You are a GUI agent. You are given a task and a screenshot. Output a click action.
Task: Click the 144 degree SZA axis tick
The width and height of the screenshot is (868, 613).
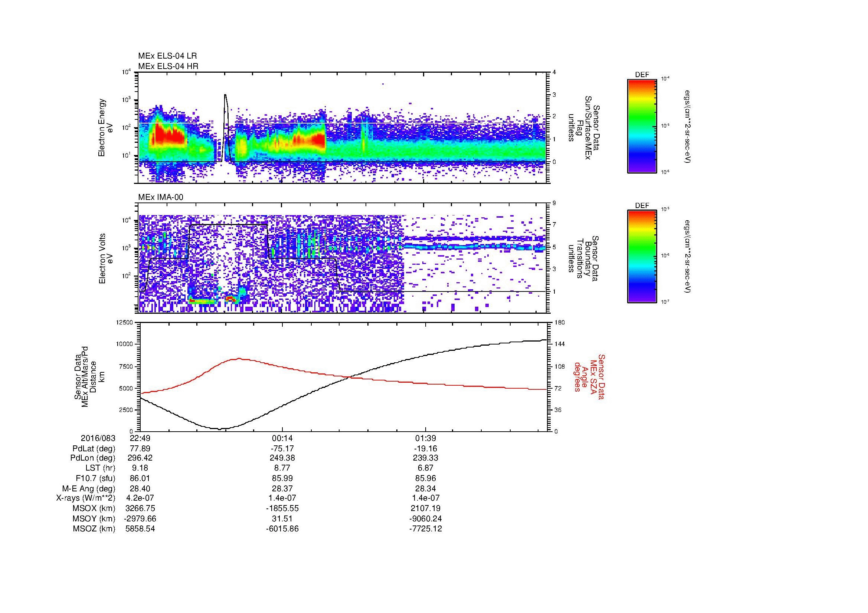(x=560, y=344)
